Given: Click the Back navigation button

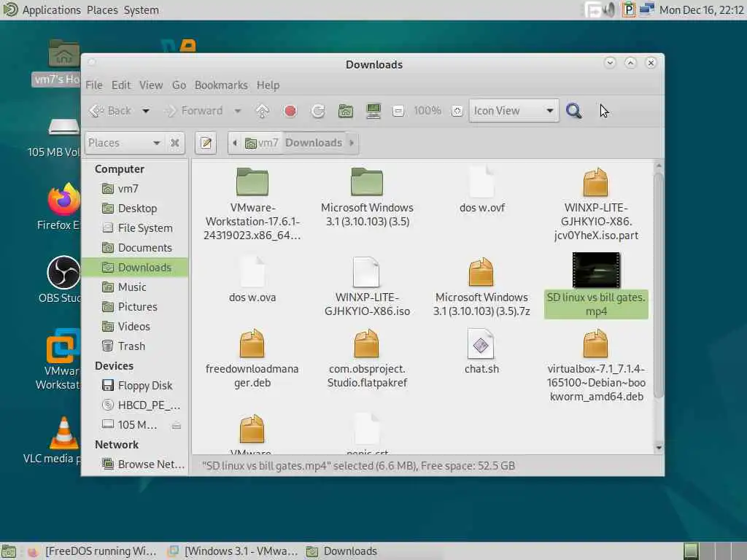Looking at the screenshot, I should pos(111,111).
